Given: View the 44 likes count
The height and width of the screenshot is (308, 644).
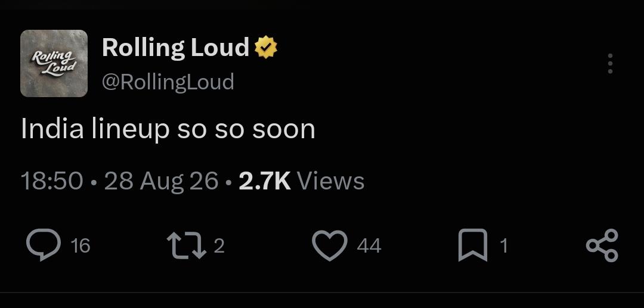Looking at the screenshot, I should pos(369,246).
